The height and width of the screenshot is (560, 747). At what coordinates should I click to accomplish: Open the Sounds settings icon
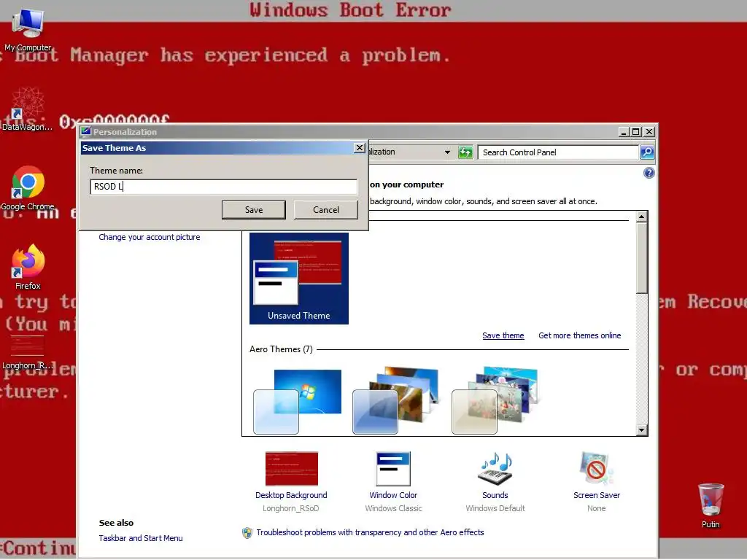coord(495,469)
